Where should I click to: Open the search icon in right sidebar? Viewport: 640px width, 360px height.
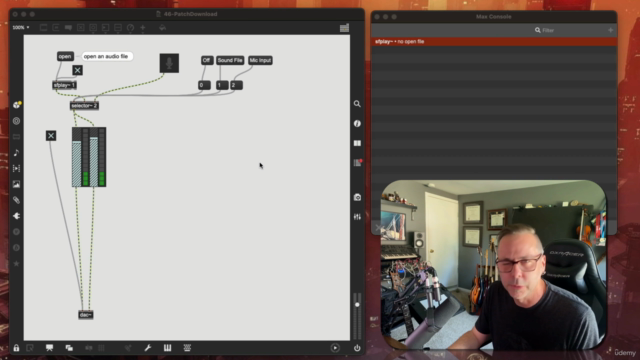(357, 104)
